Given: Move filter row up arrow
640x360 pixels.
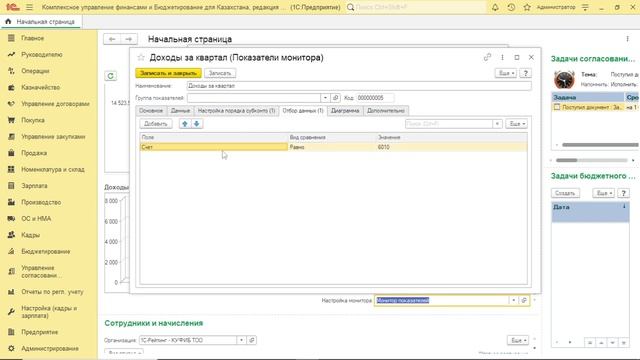Looking at the screenshot, I should (x=184, y=124).
